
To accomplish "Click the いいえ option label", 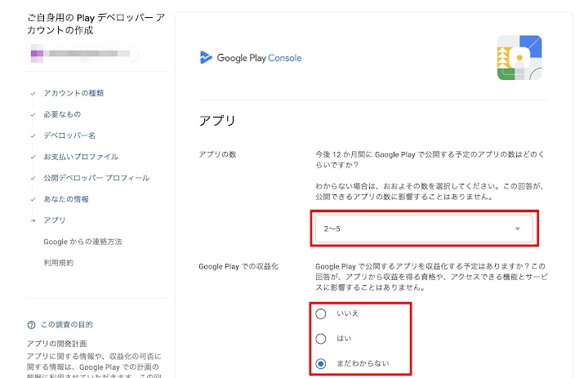I will point(348,314).
